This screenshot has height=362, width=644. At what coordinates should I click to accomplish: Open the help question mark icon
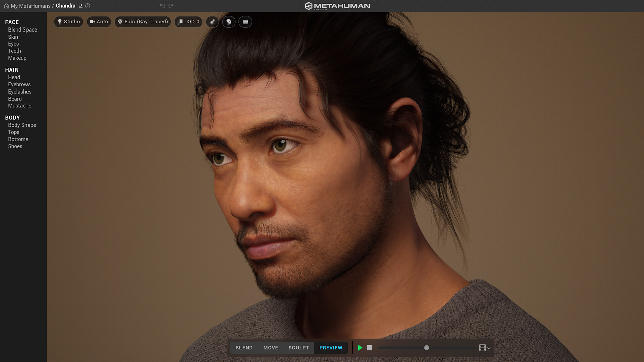tap(88, 6)
